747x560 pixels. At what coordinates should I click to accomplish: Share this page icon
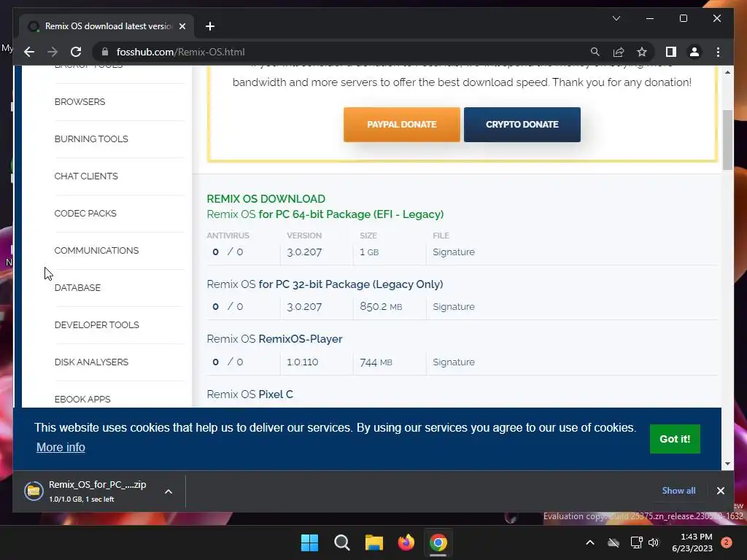coord(619,52)
